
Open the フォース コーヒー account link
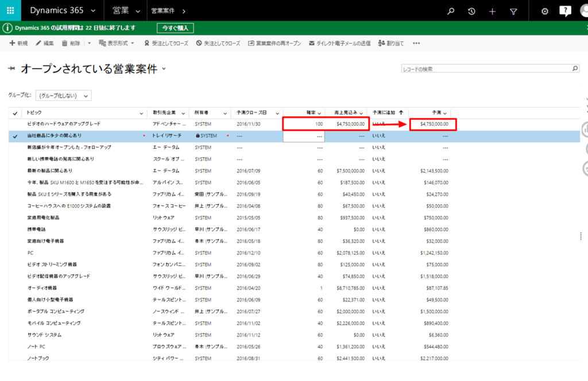(169, 205)
